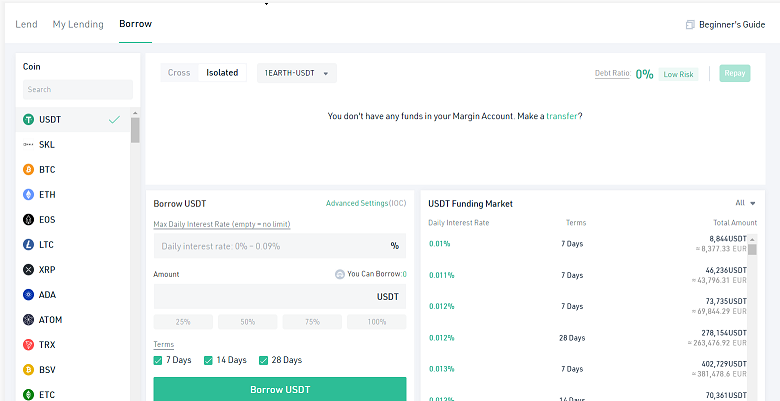Viewport: 780px width, 401px height.
Task: Open the My Lending tab
Action: coord(78,24)
